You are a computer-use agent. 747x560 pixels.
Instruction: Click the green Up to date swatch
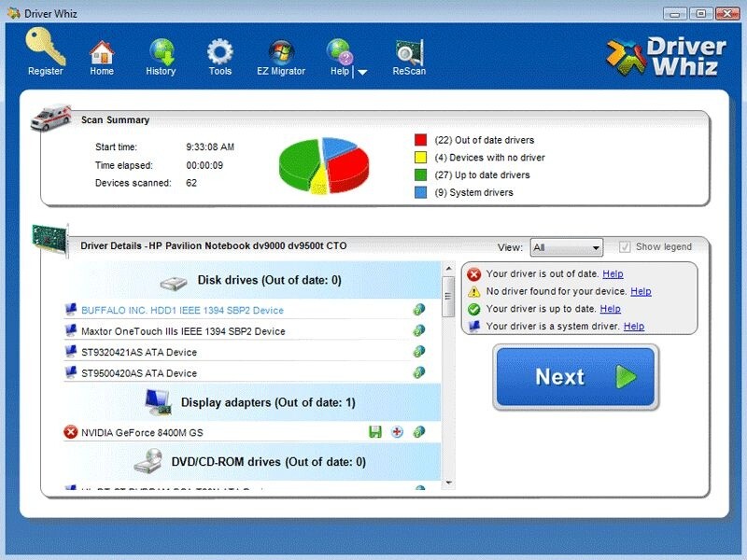pyautogui.click(x=421, y=175)
